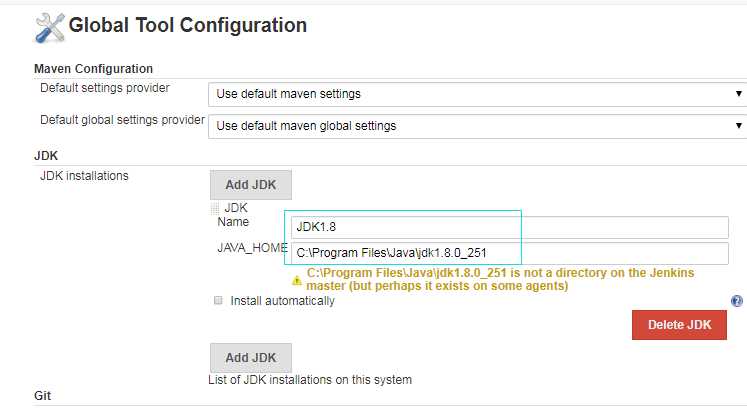Click into the JAVA_HOME path field
The width and height of the screenshot is (747, 410).
[x=510, y=253]
